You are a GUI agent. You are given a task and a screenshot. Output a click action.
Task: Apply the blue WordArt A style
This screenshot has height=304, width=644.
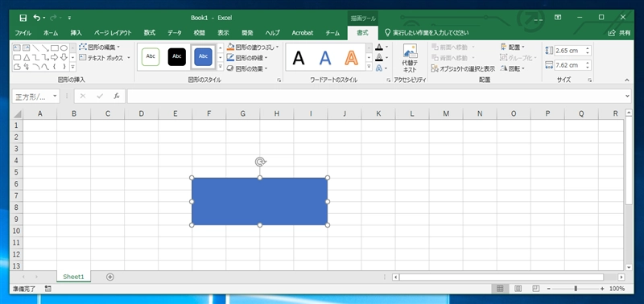tap(325, 58)
